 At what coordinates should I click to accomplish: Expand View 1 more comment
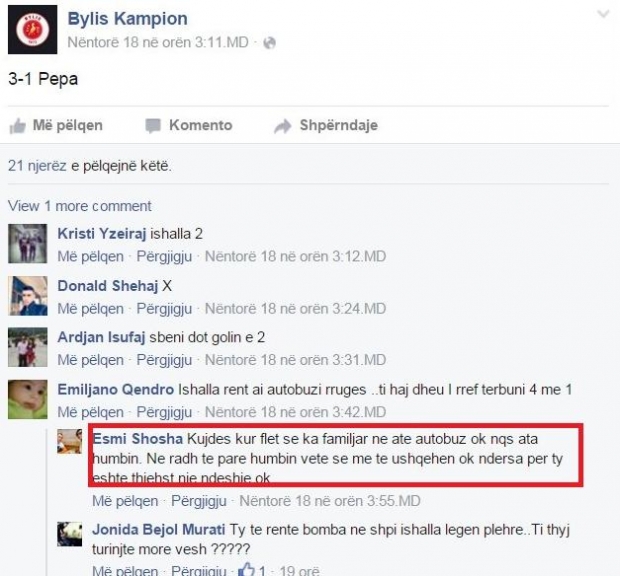tap(79, 206)
